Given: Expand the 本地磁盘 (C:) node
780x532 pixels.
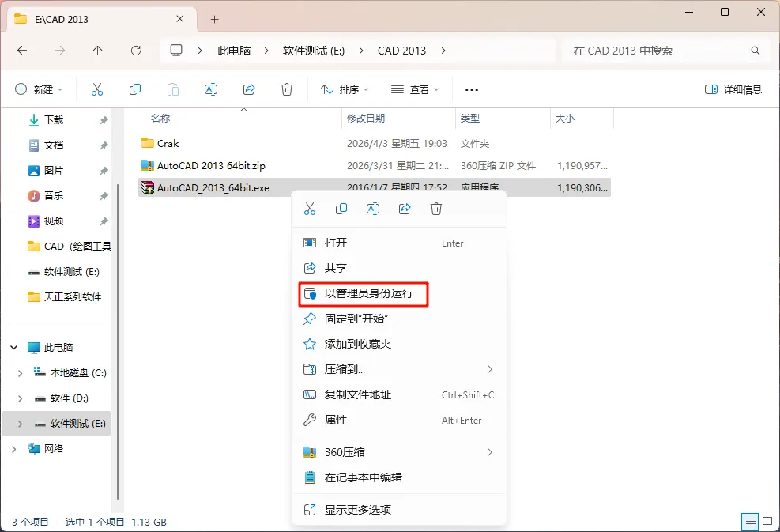Looking at the screenshot, I should 20,373.
